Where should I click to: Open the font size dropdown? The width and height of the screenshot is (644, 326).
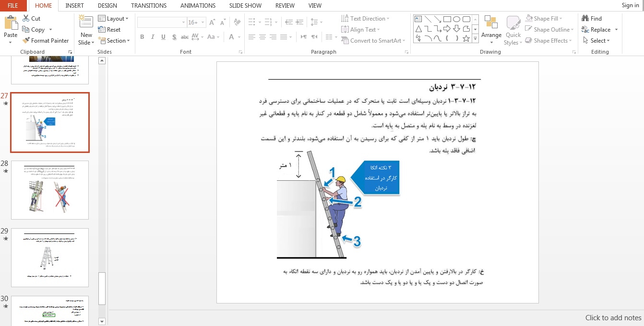pos(202,23)
